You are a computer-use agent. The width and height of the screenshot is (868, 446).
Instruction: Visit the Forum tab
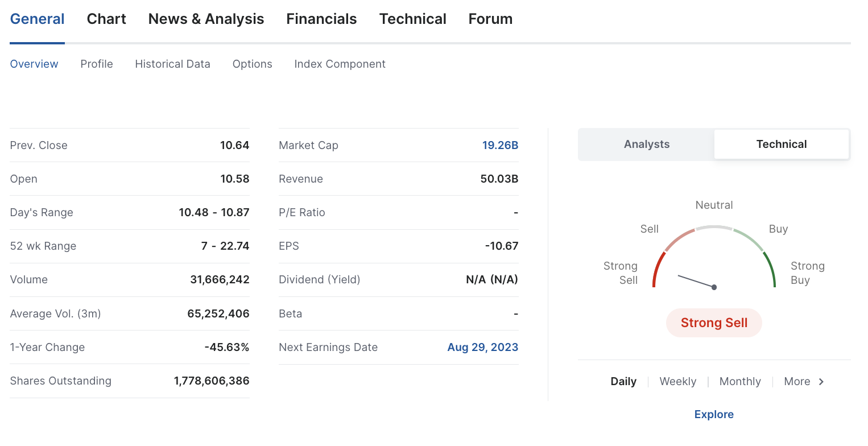(490, 19)
